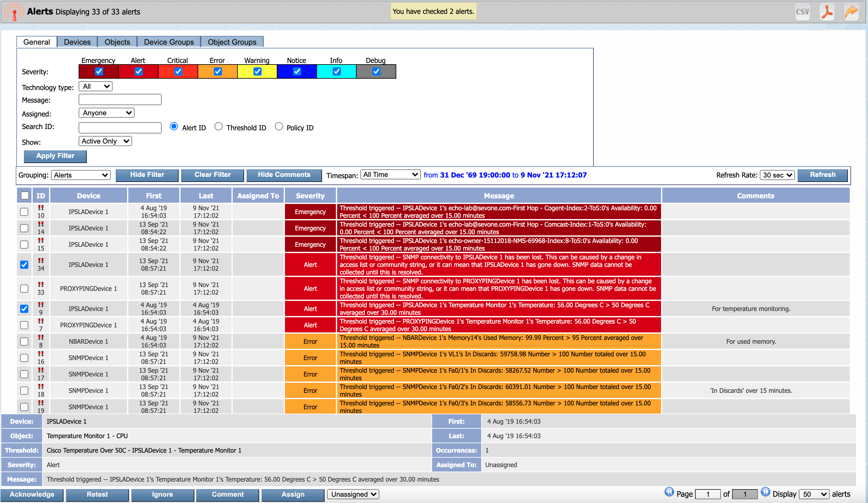This screenshot has width=868, height=503.
Task: Expand the Grouping dropdown menu
Action: pyautogui.click(x=81, y=175)
